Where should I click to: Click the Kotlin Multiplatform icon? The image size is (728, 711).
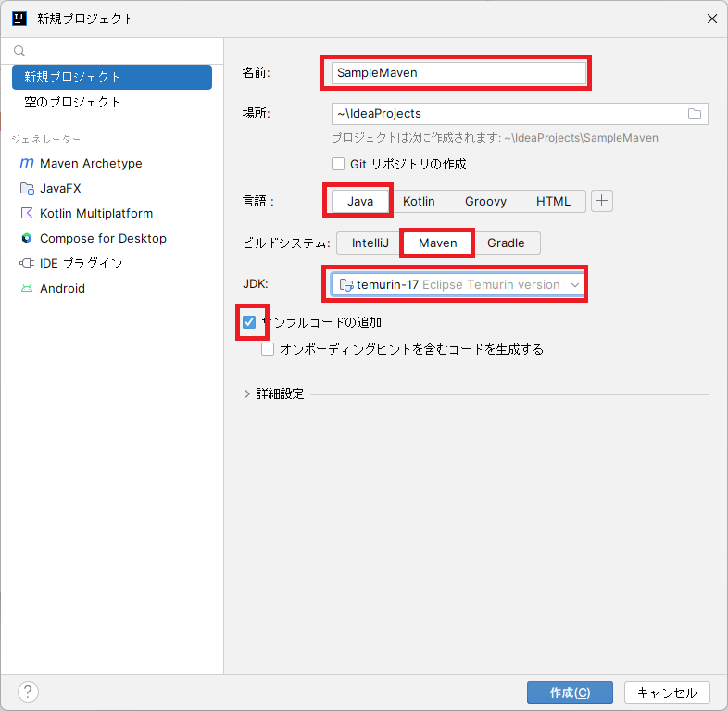pos(27,213)
